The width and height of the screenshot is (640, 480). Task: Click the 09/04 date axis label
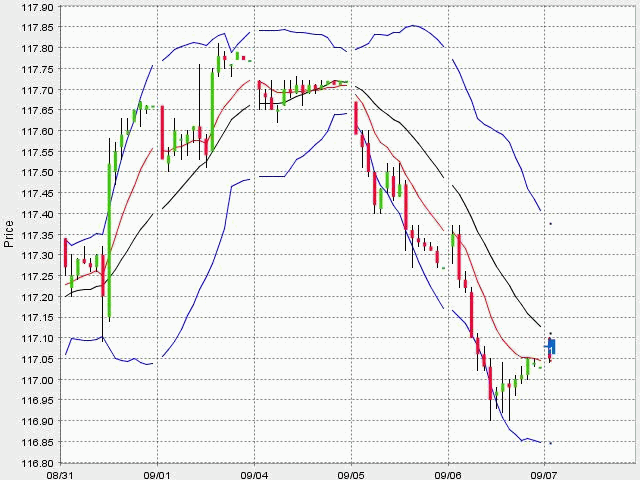coord(254,475)
